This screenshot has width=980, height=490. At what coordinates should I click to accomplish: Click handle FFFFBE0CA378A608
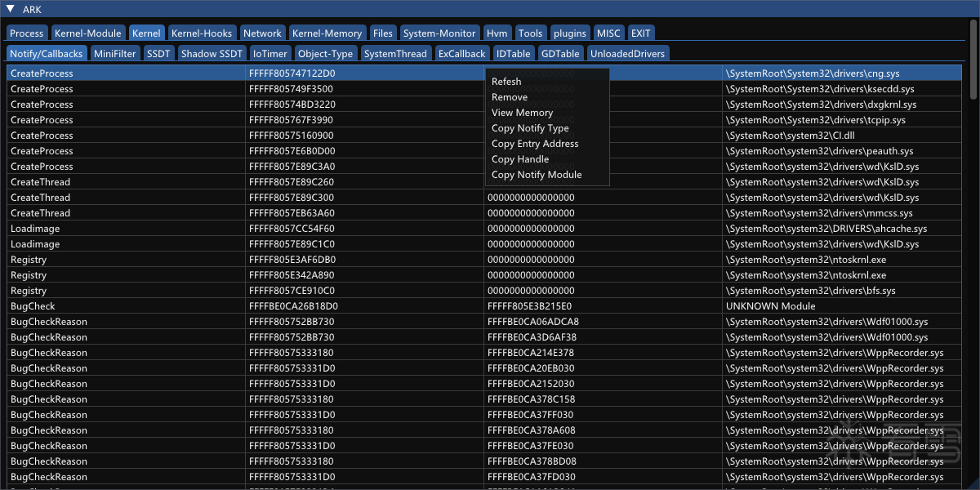pyautogui.click(x=531, y=430)
